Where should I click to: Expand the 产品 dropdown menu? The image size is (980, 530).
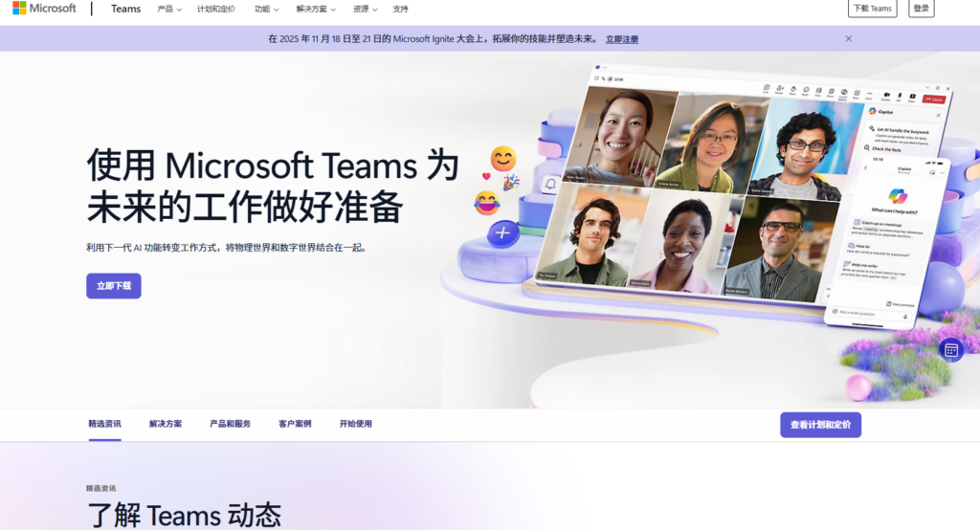point(169,9)
